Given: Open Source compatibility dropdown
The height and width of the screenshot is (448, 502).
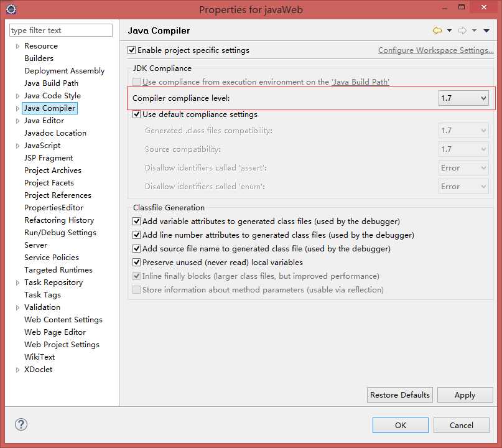Looking at the screenshot, I should 463,149.
